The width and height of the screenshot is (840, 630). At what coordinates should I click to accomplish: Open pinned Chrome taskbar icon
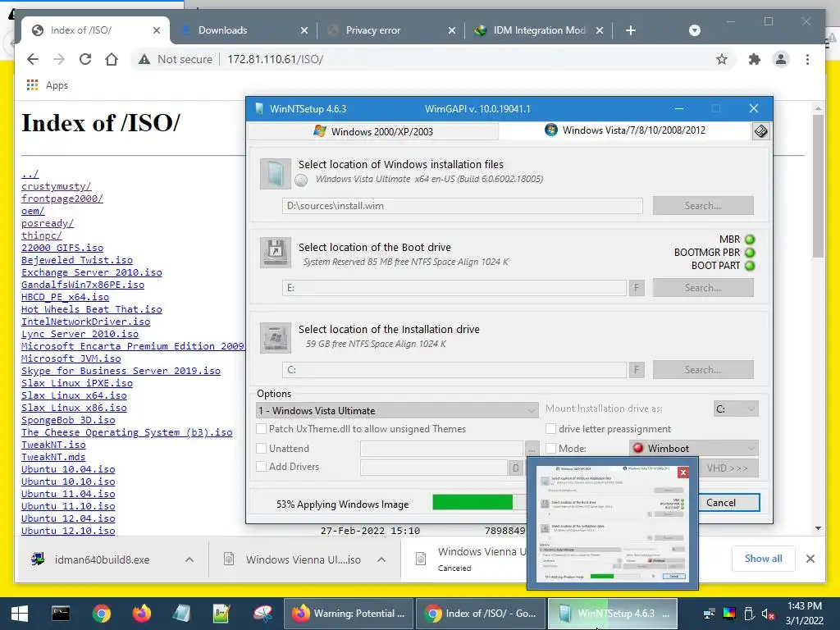coord(101,614)
